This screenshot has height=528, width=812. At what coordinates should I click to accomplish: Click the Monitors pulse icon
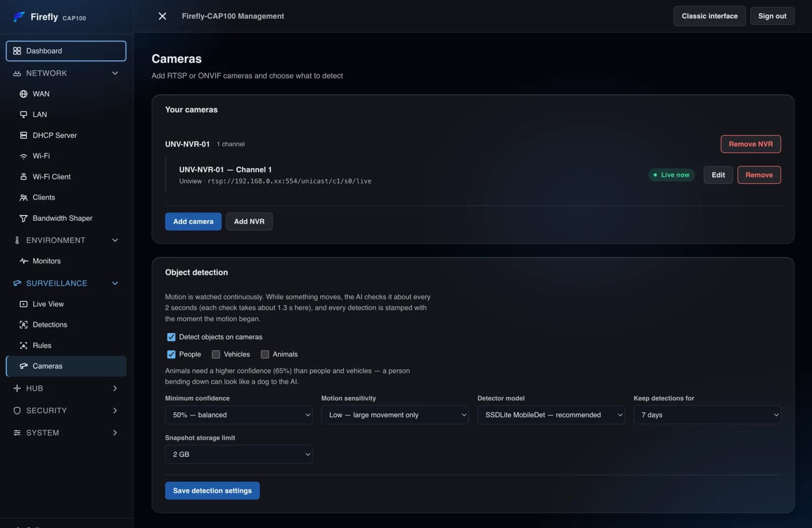click(23, 261)
